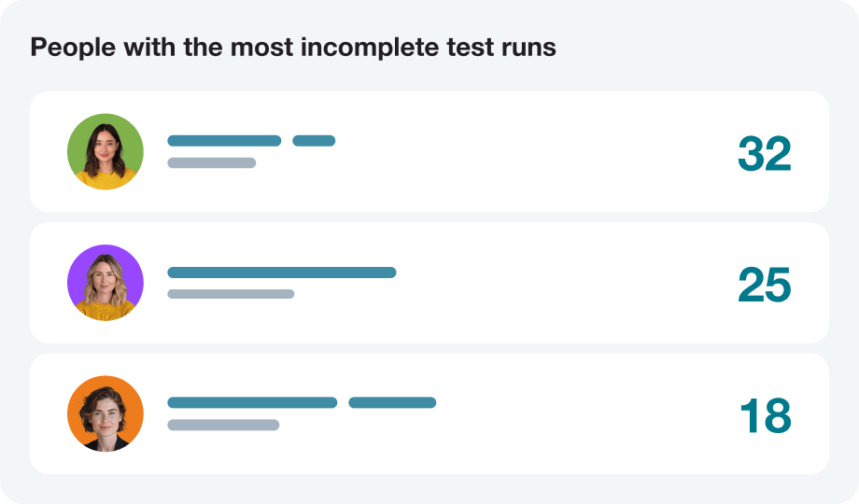Image resolution: width=859 pixels, height=504 pixels.
Task: Click the short teal bar in the first row
Action: coord(314,141)
